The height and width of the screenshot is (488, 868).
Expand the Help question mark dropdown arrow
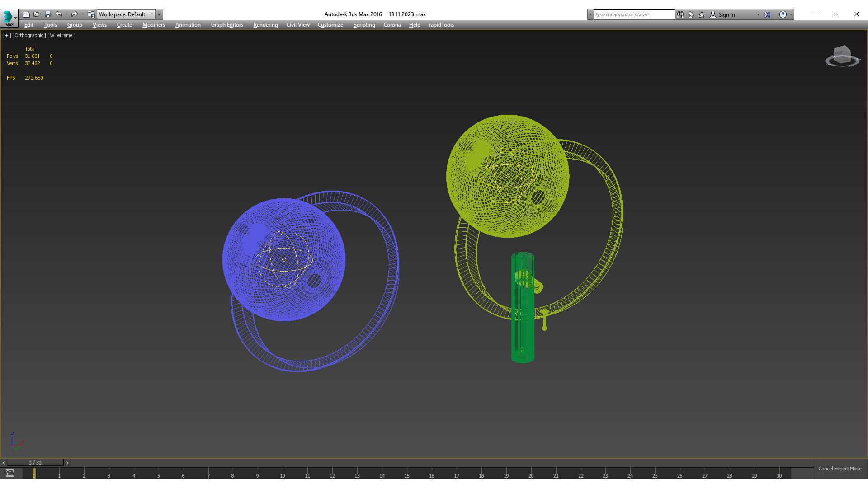(791, 14)
